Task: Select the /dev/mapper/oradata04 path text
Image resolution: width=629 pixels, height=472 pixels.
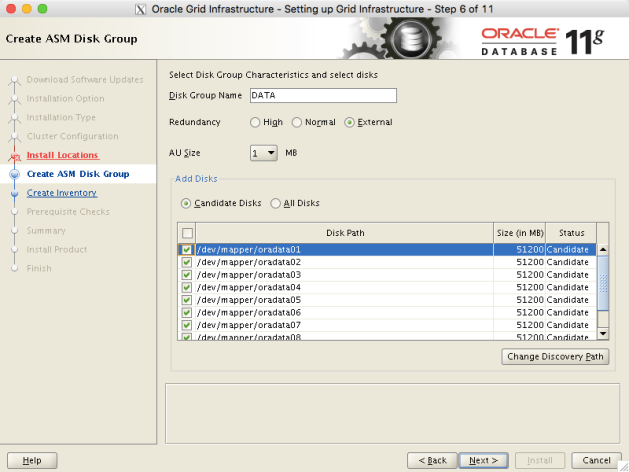Action: pyautogui.click(x=249, y=288)
